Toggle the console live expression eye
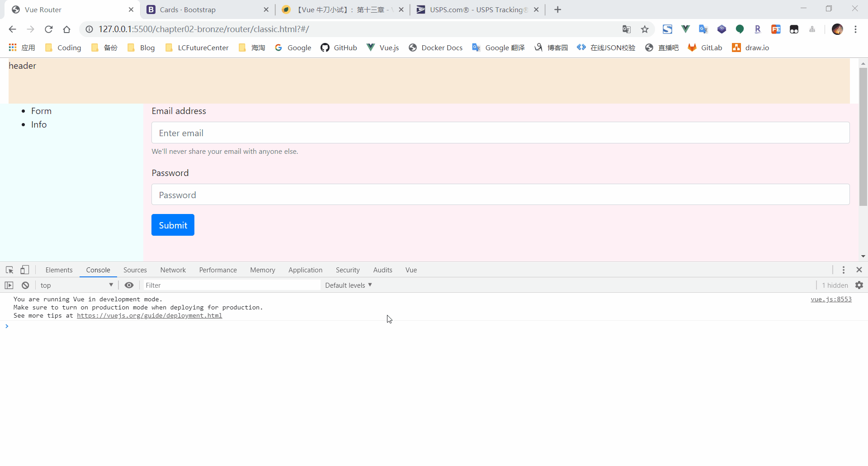The width and height of the screenshot is (868, 466). (x=129, y=285)
